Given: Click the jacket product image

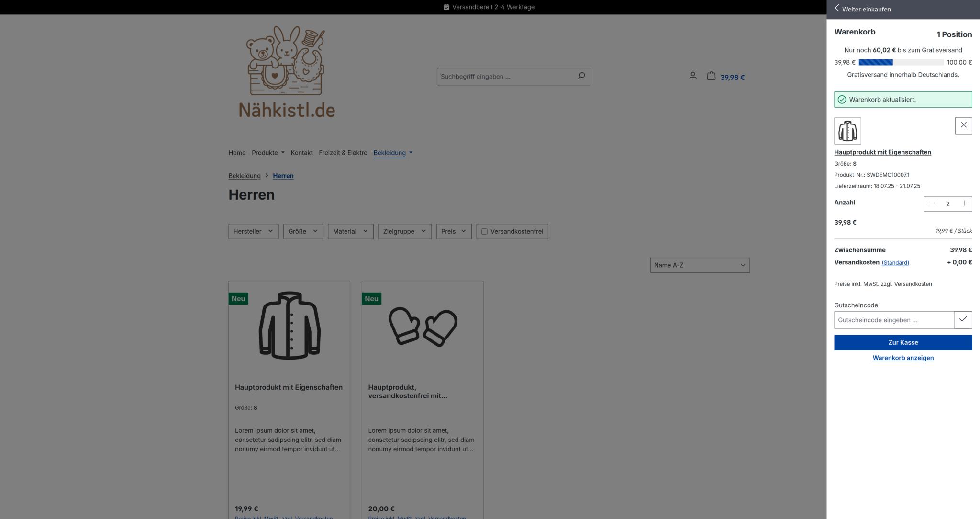Looking at the screenshot, I should point(290,325).
